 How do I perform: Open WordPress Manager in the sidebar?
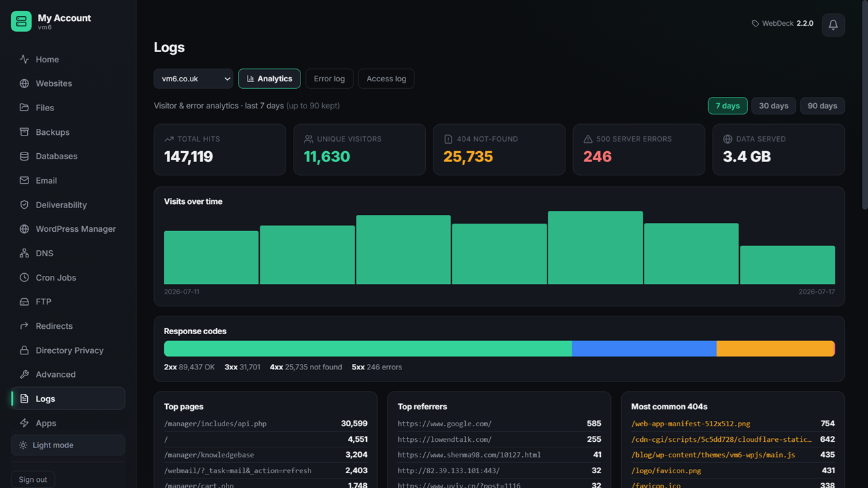tap(68, 229)
